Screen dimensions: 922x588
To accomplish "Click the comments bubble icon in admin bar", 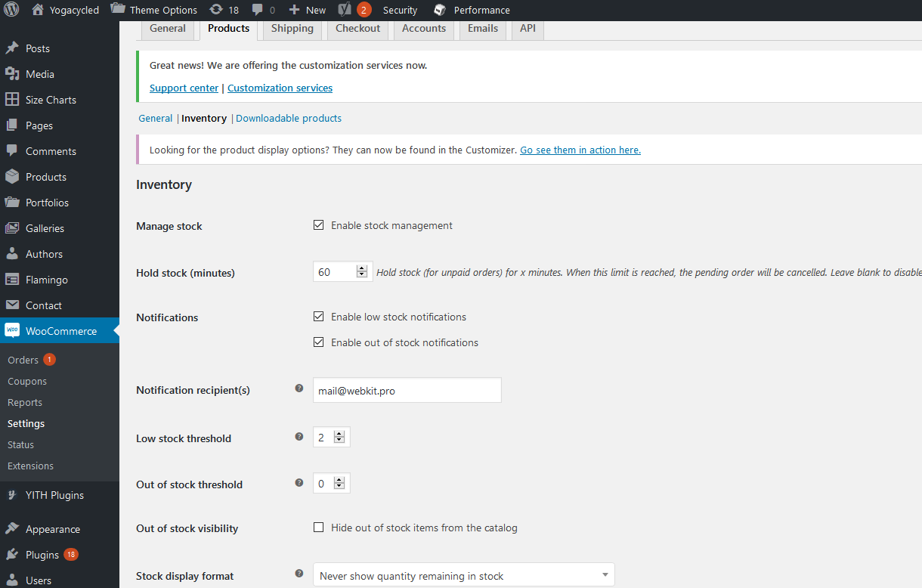I will [258, 10].
